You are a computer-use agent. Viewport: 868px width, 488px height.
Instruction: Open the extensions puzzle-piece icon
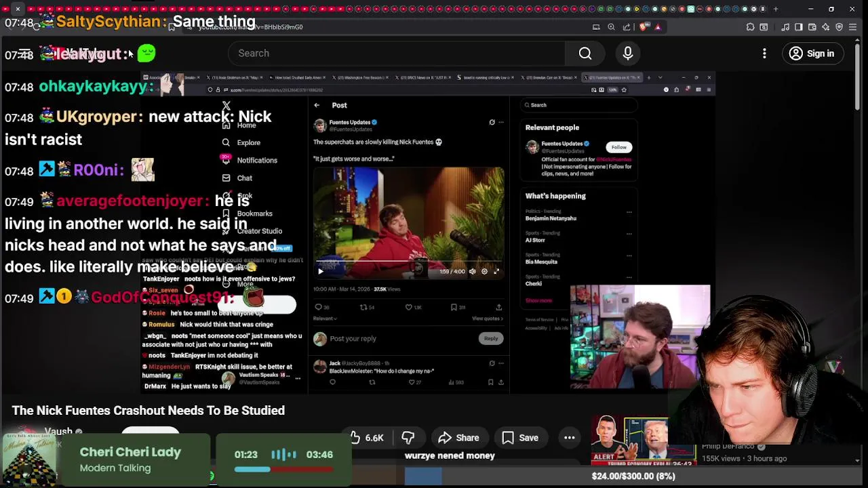[x=750, y=27]
